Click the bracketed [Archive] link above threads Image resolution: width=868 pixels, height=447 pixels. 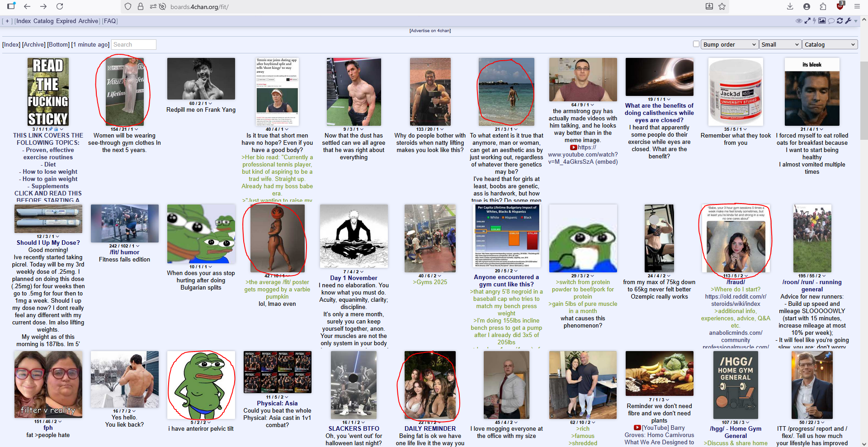34,44
